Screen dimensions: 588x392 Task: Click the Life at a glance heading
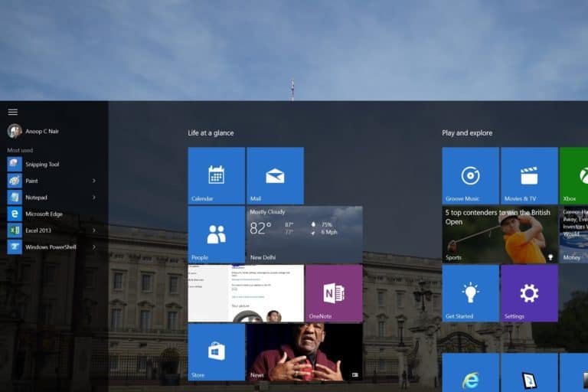pos(211,133)
